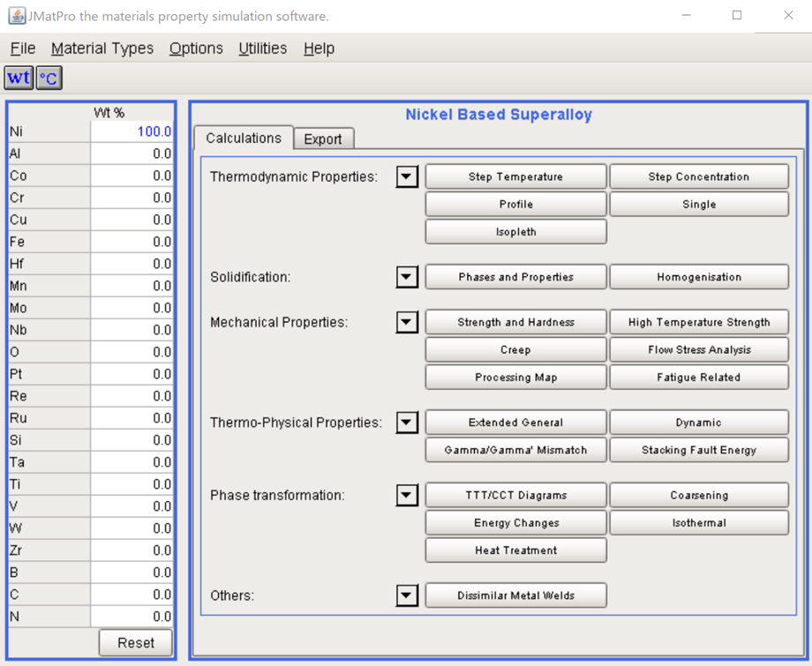Click the Single calculation button

click(699, 204)
